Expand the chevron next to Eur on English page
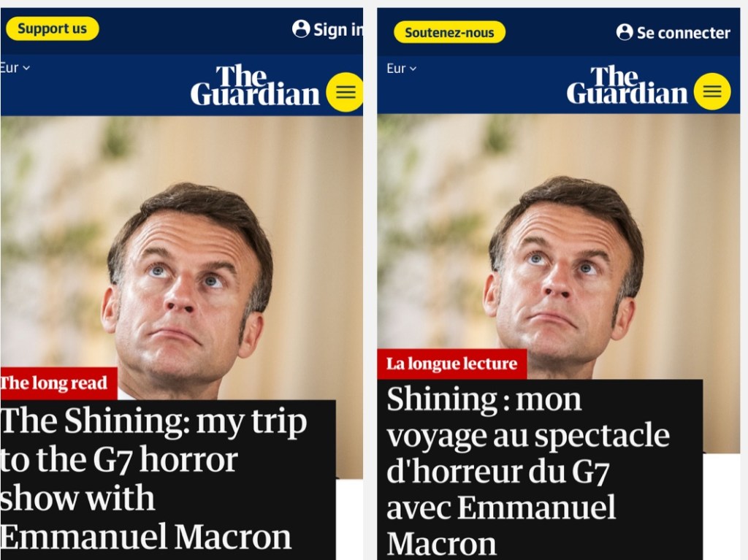The image size is (748, 560). pyautogui.click(x=26, y=68)
